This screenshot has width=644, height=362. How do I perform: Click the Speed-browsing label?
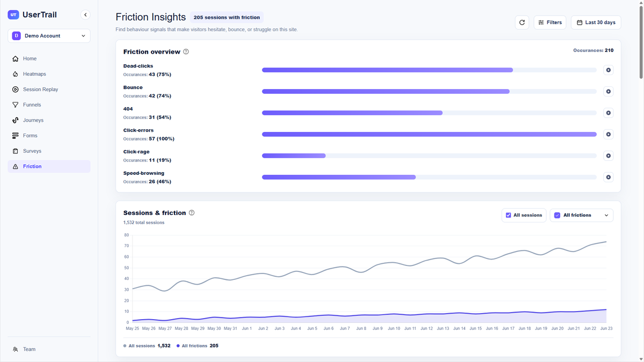[x=144, y=173]
